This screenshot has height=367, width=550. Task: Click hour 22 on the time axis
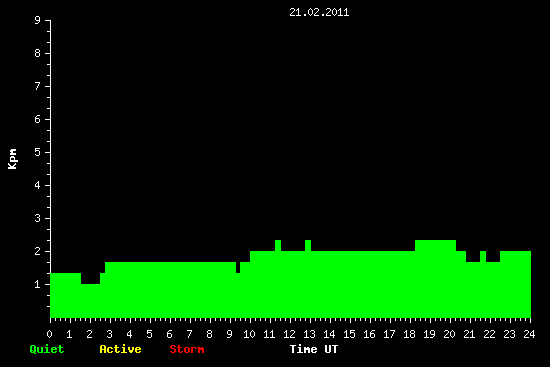point(489,334)
